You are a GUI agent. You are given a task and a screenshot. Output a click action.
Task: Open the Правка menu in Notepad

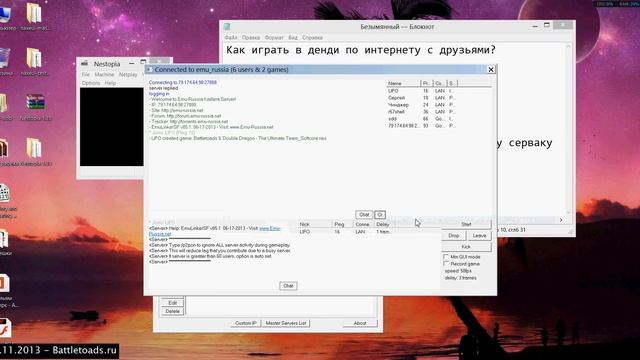[251, 38]
